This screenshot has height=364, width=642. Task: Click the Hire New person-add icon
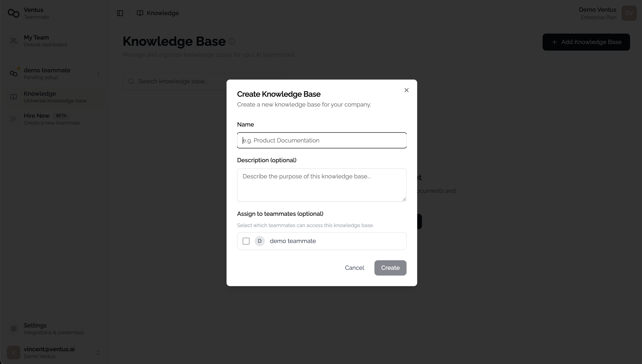[x=14, y=119]
